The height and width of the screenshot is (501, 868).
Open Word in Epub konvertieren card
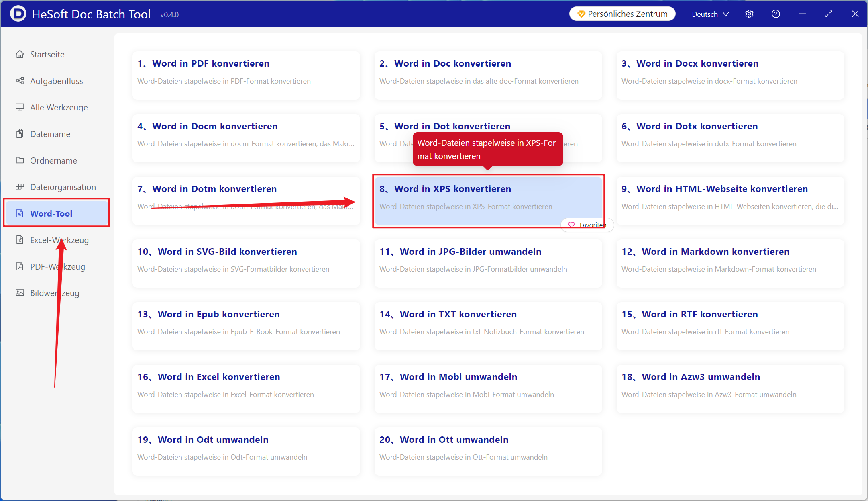click(246, 326)
